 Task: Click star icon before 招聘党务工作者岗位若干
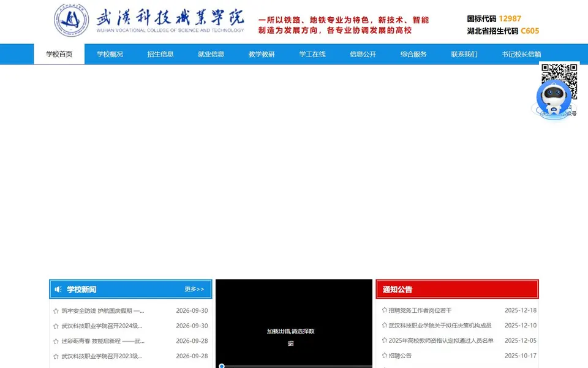coord(385,310)
